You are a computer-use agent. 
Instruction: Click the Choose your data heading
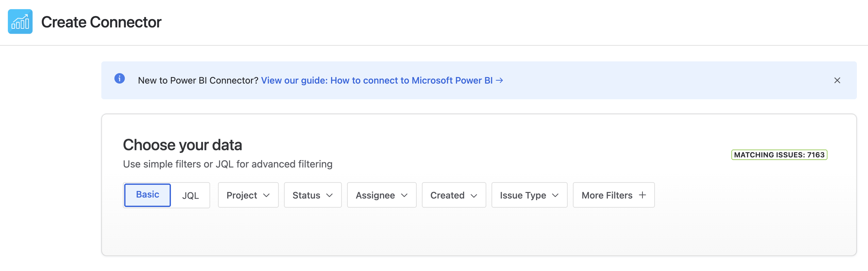click(x=182, y=145)
